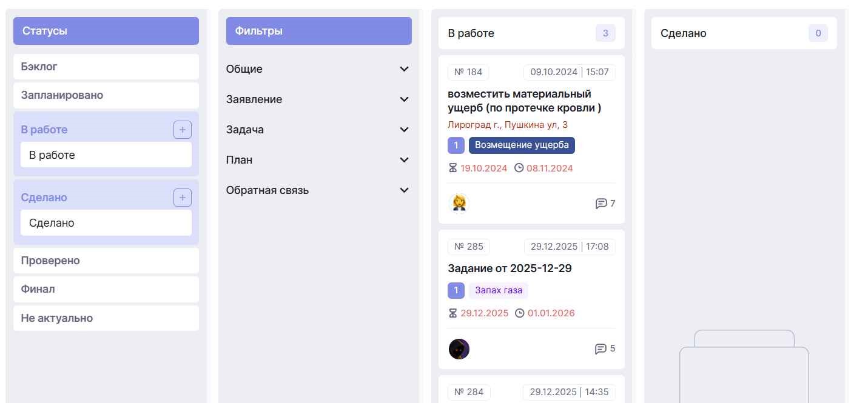Click the hourglass deadline icon on card №184
The height and width of the screenshot is (403, 868).
tap(453, 168)
